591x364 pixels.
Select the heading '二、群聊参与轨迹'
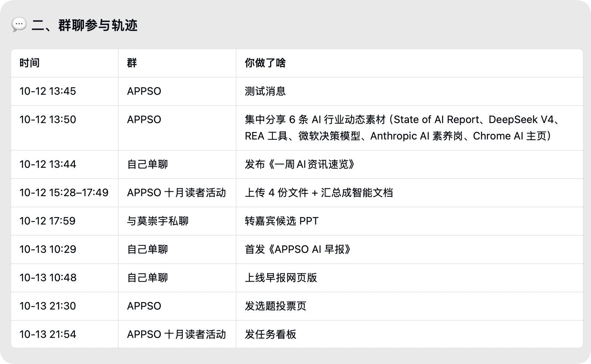[85, 25]
